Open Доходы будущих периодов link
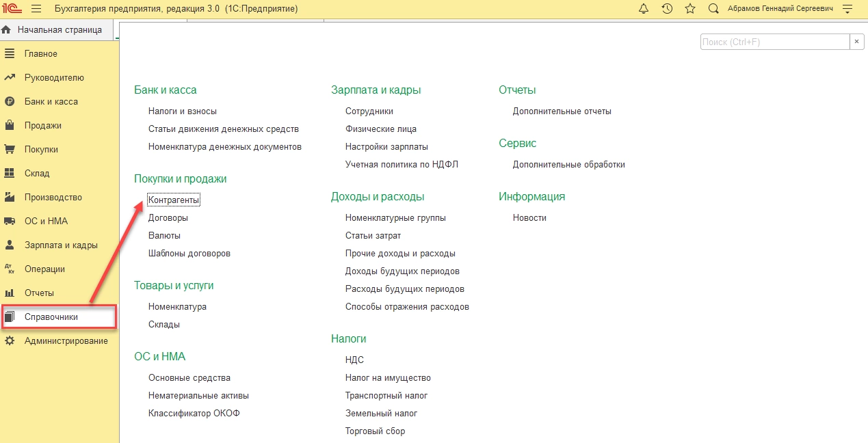This screenshot has width=868, height=443. 402,271
